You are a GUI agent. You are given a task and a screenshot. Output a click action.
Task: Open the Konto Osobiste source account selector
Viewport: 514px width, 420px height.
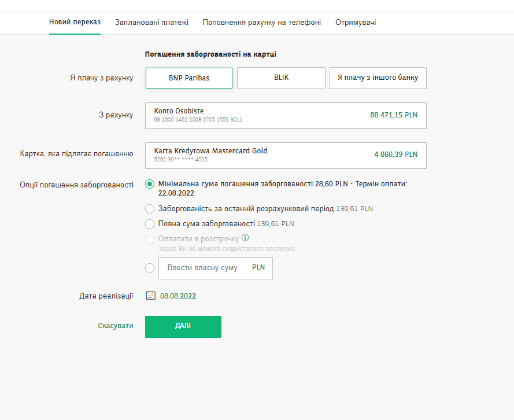click(285, 116)
